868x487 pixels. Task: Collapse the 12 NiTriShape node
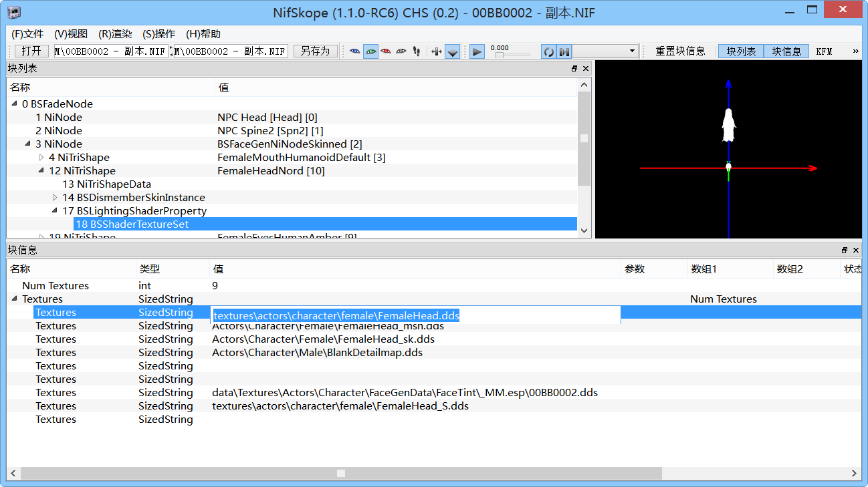pos(41,171)
